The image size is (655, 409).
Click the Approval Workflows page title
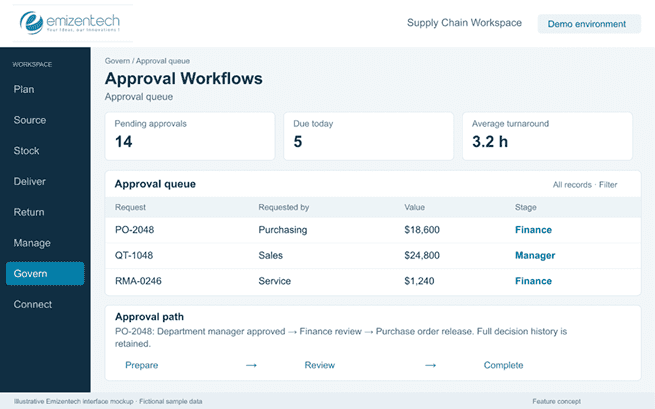tap(184, 79)
